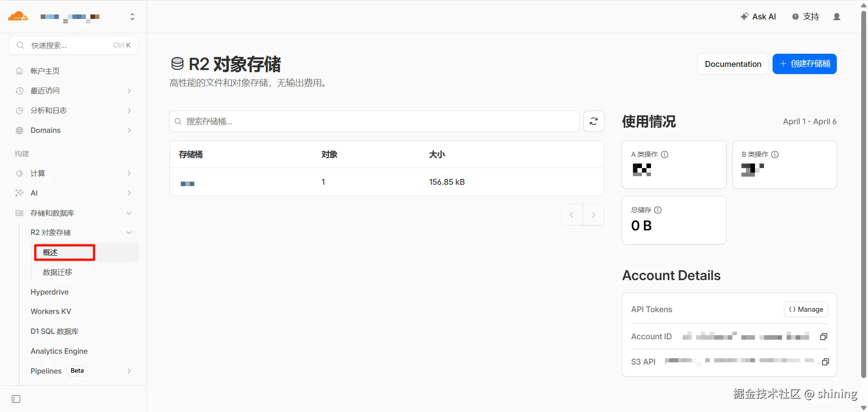The height and width of the screenshot is (412, 868).
Task: Copy the S3 API endpoint
Action: tap(825, 362)
